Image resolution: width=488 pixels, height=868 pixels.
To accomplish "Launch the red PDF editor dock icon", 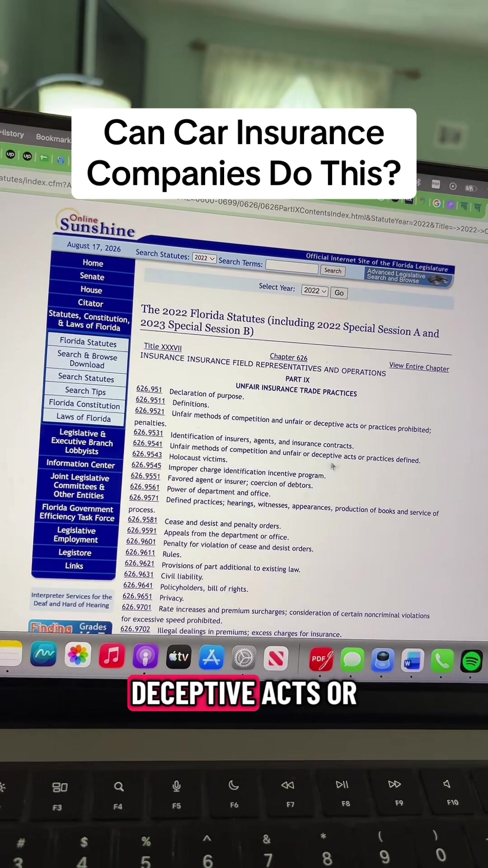I will (x=321, y=660).
